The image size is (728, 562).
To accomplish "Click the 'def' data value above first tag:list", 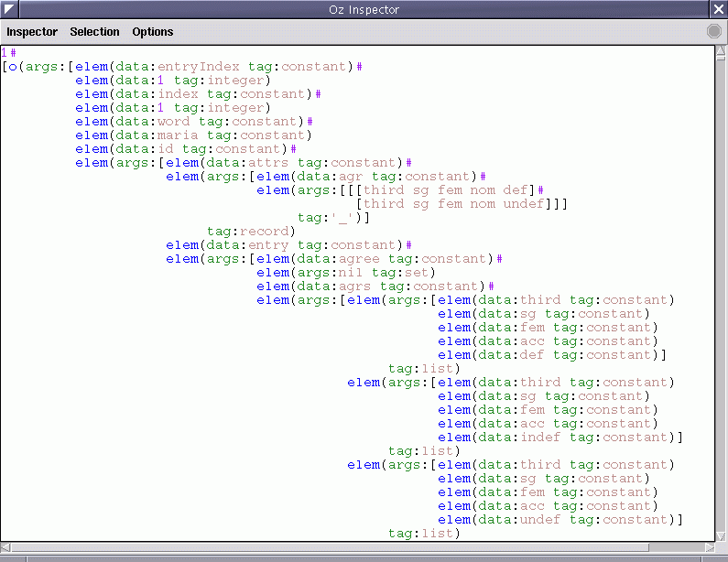I will pyautogui.click(x=532, y=355).
